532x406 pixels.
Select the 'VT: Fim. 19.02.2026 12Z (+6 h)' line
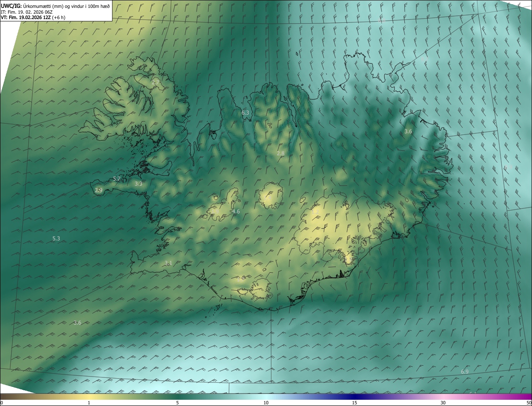(33, 17)
